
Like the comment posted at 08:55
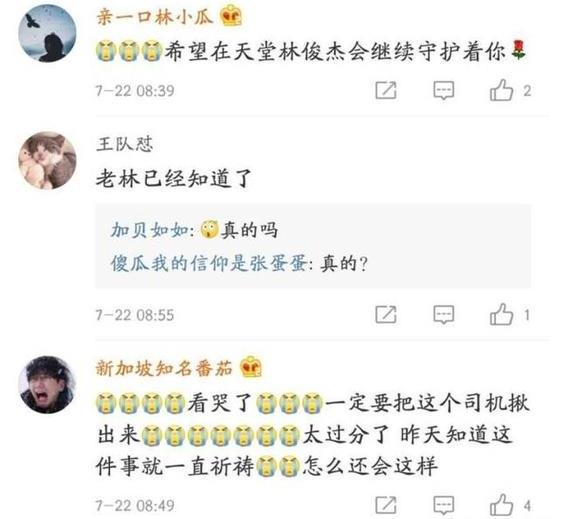pyautogui.click(x=502, y=314)
